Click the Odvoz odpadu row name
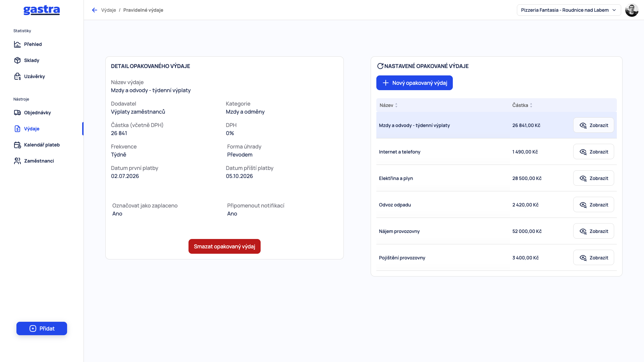 click(395, 205)
